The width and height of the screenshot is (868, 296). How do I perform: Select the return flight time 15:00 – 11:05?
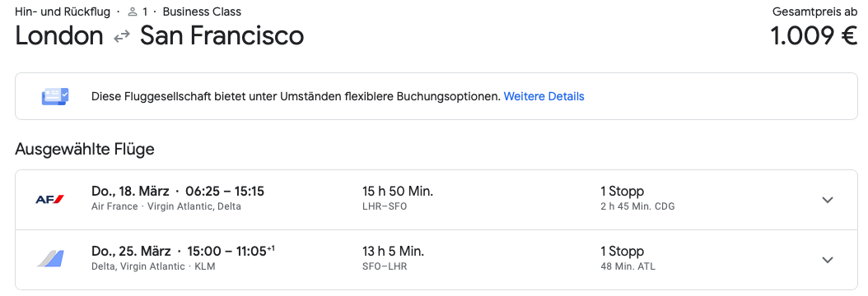231,252
